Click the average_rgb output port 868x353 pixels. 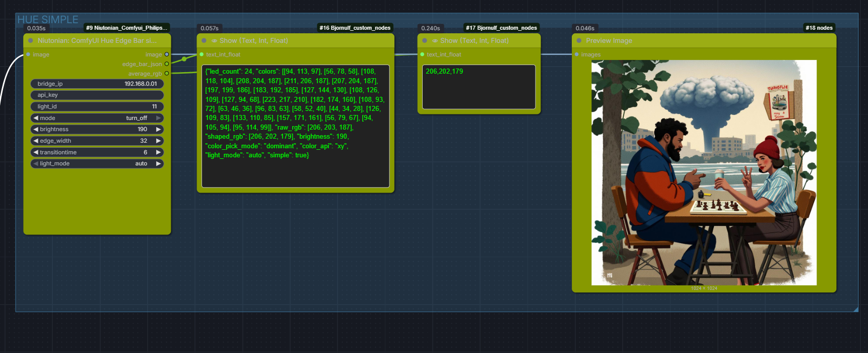[x=167, y=74]
